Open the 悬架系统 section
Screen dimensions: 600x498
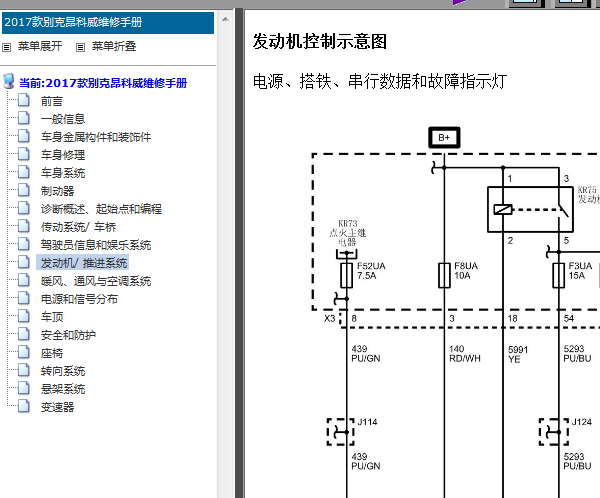click(63, 389)
